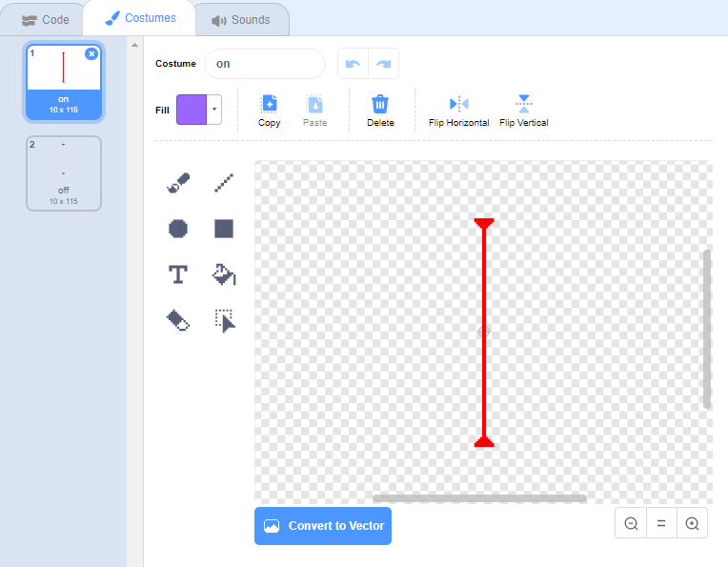The width and height of the screenshot is (728, 567).
Task: Click the Costume name input field
Action: pyautogui.click(x=264, y=64)
